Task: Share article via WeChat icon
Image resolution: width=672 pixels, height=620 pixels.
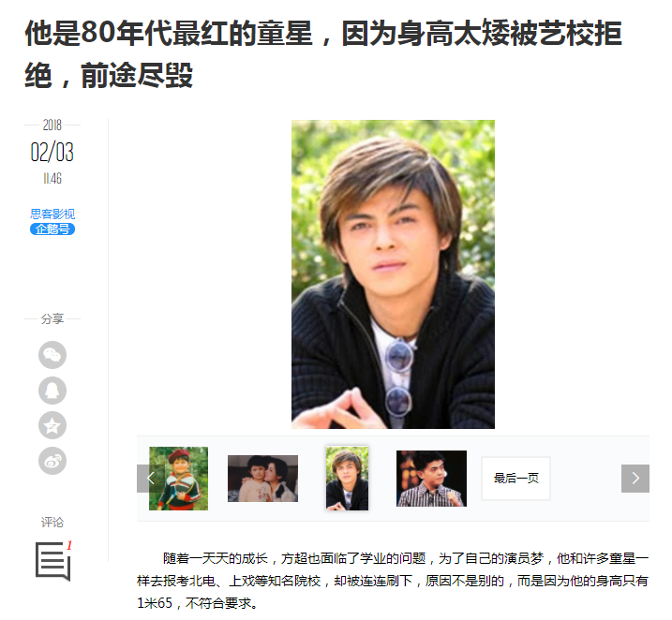Action: pos(52,355)
